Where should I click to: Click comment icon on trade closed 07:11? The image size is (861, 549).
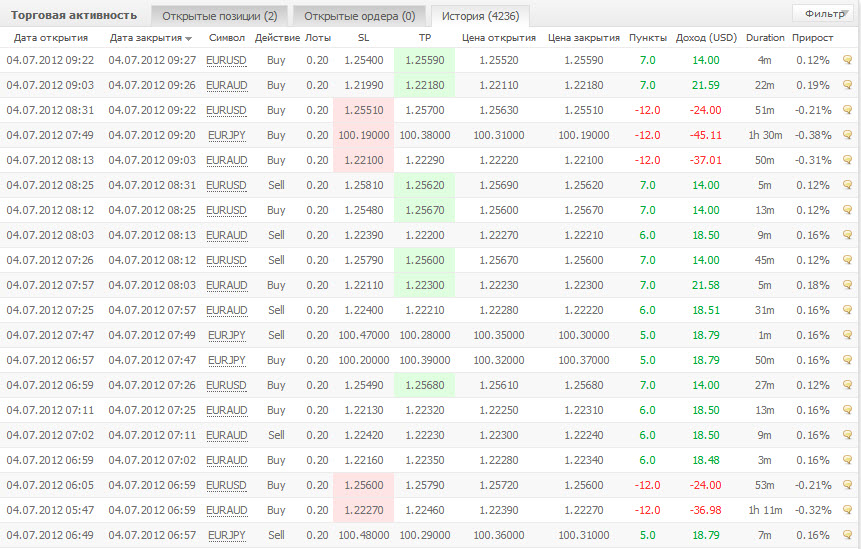[x=847, y=435]
